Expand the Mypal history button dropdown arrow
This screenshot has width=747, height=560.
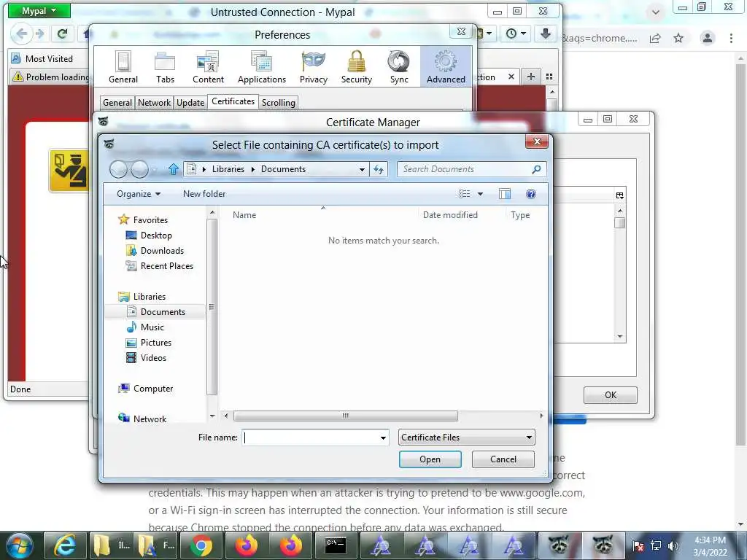pyautogui.click(x=523, y=34)
